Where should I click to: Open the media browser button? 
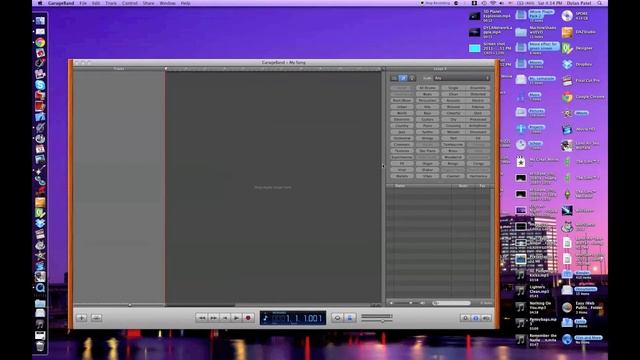pyautogui.click(x=487, y=318)
